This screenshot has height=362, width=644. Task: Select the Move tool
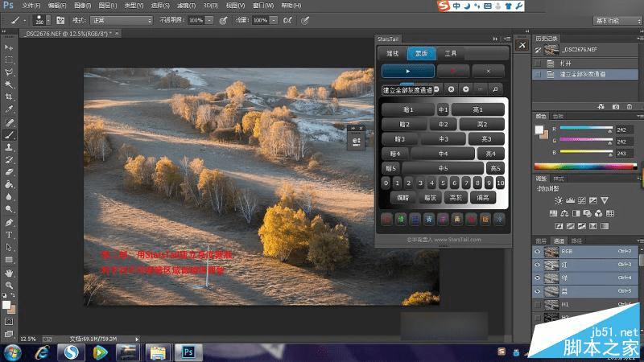[9, 47]
